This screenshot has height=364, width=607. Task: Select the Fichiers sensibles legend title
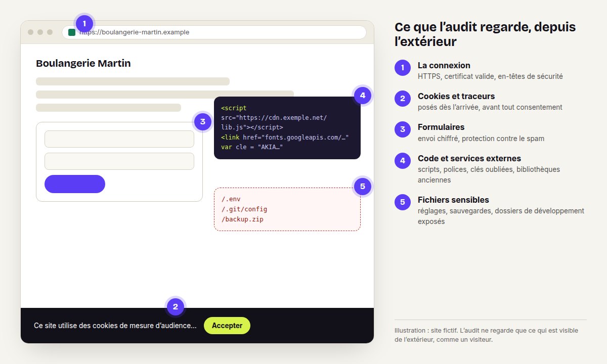(x=453, y=200)
